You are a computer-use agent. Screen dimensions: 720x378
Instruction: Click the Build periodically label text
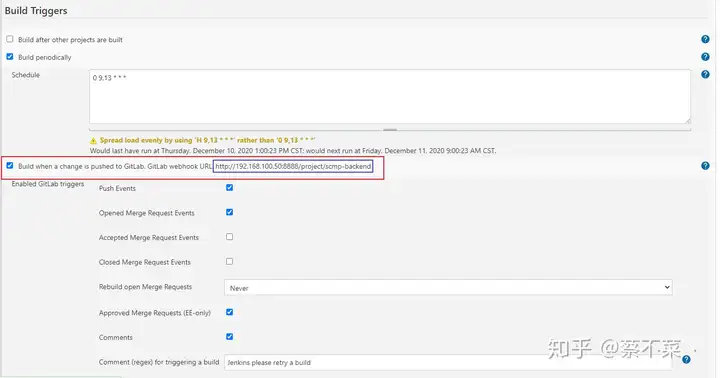point(45,57)
